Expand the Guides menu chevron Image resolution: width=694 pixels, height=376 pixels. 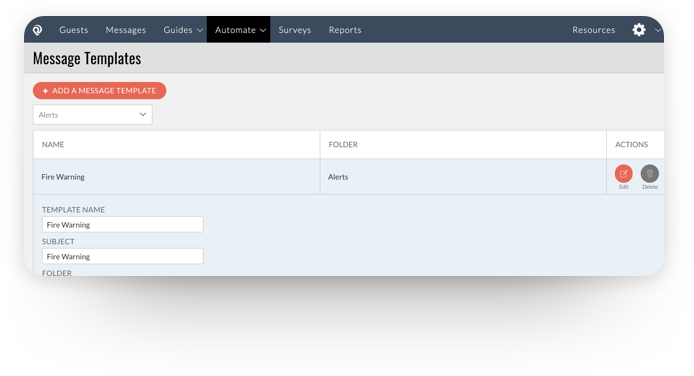(200, 30)
